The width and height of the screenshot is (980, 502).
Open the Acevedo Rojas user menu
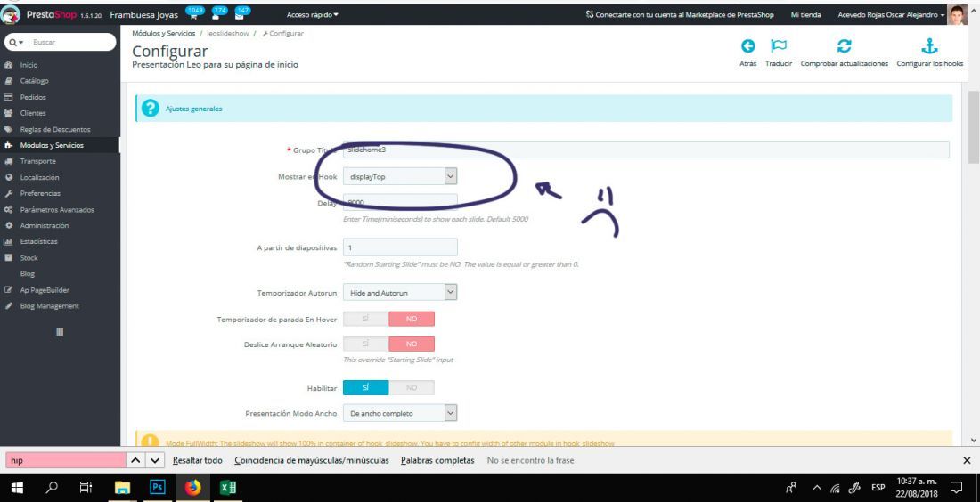coord(891,14)
